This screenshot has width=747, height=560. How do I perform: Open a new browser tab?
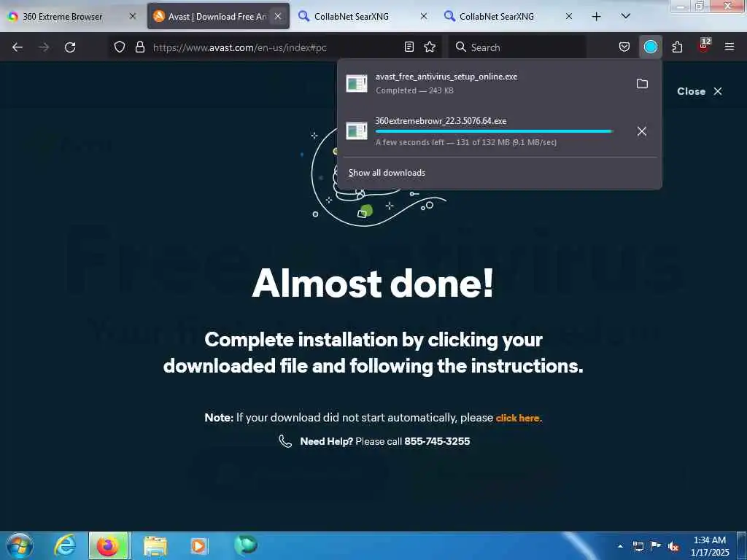[x=596, y=17]
